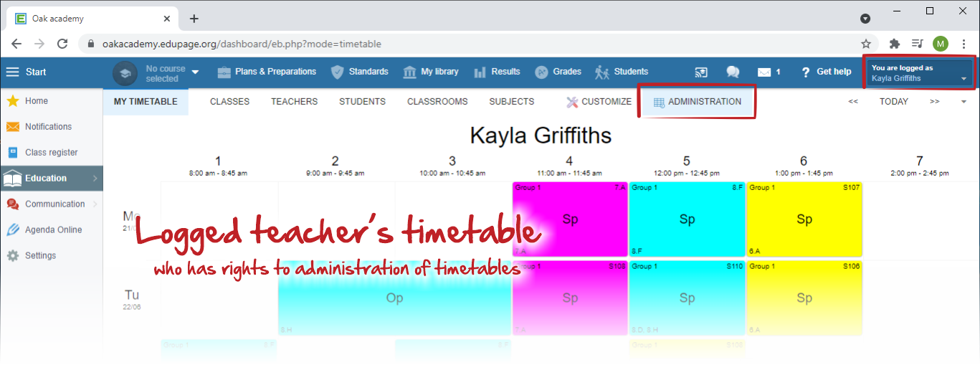Click the browser back arrow
The image size is (980, 365).
16,44
